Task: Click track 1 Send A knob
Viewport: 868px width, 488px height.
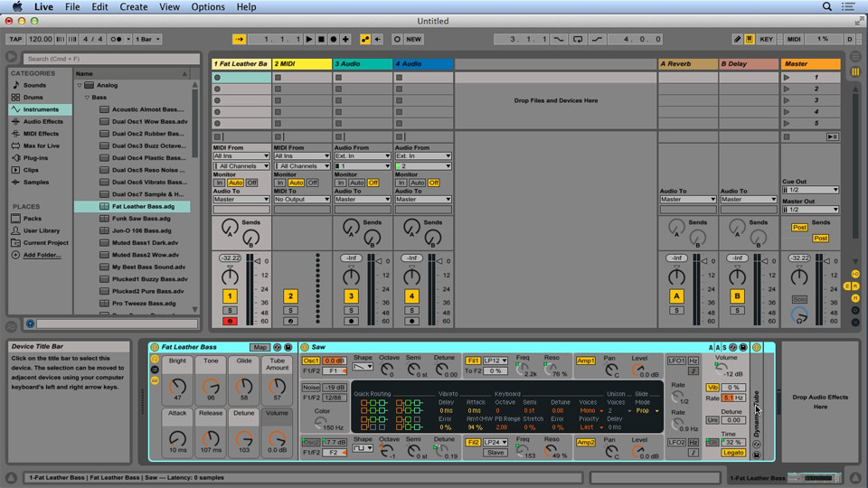Action: (x=230, y=227)
